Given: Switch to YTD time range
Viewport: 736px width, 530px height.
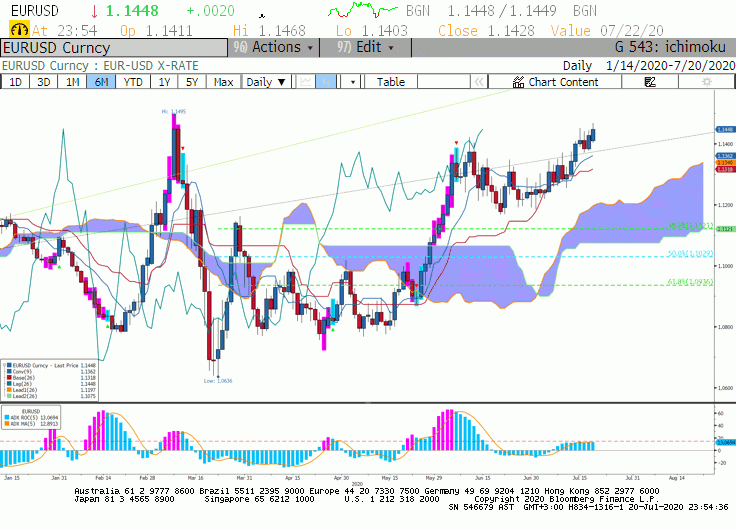Looking at the screenshot, I should 133,82.
